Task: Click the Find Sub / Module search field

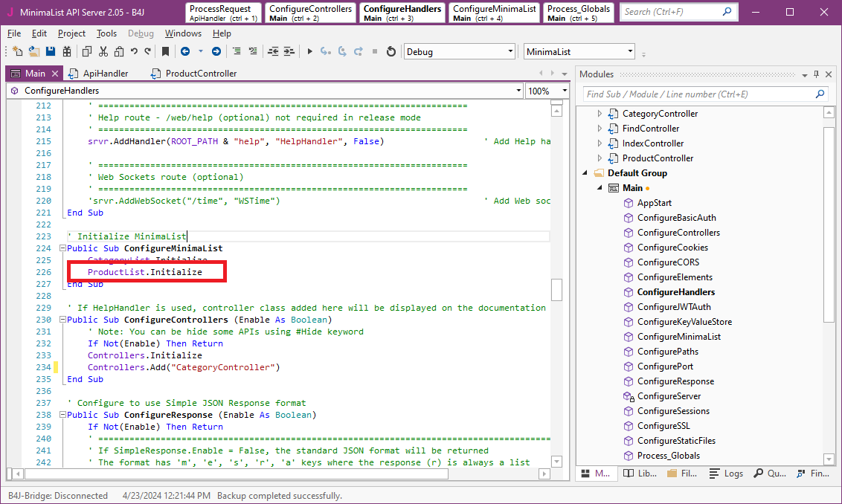Action: coord(699,94)
